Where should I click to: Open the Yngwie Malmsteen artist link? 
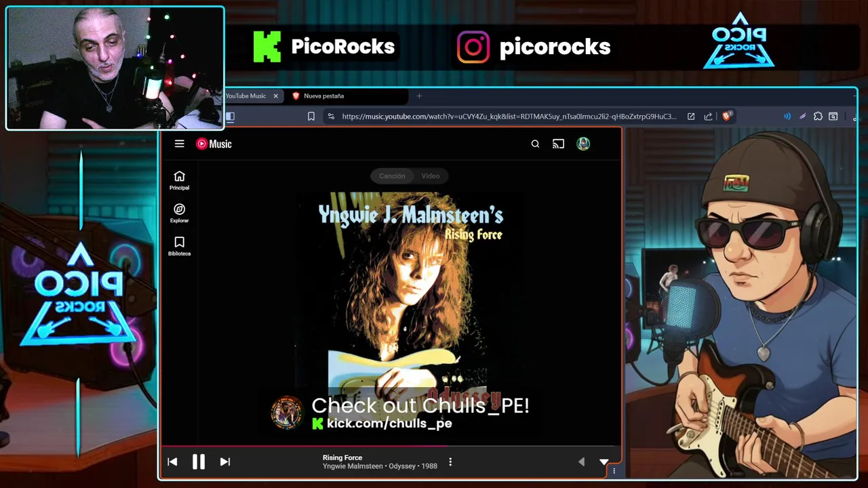pyautogui.click(x=353, y=466)
